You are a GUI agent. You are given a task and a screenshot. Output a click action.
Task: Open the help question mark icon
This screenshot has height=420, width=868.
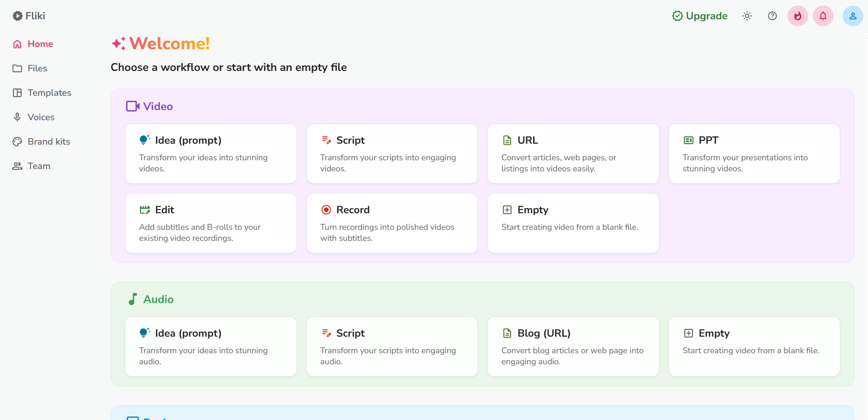[x=772, y=16]
